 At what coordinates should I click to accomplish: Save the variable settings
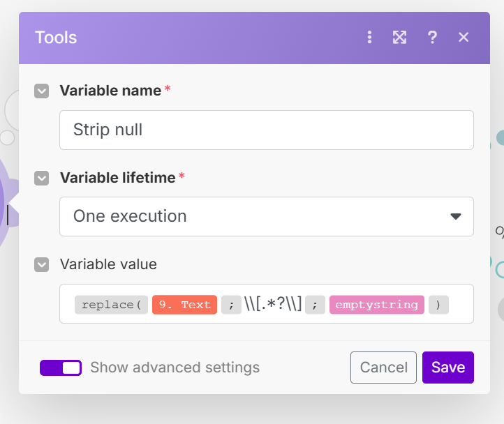click(447, 368)
